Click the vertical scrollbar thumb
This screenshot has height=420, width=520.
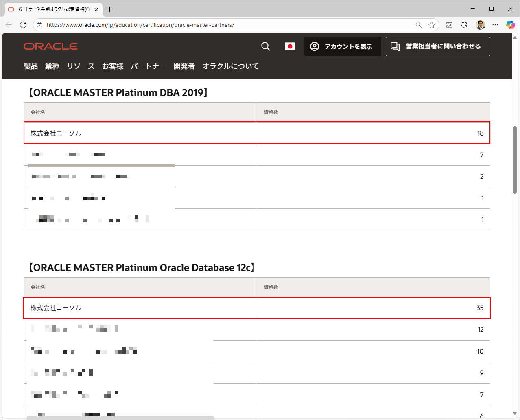coord(515,160)
